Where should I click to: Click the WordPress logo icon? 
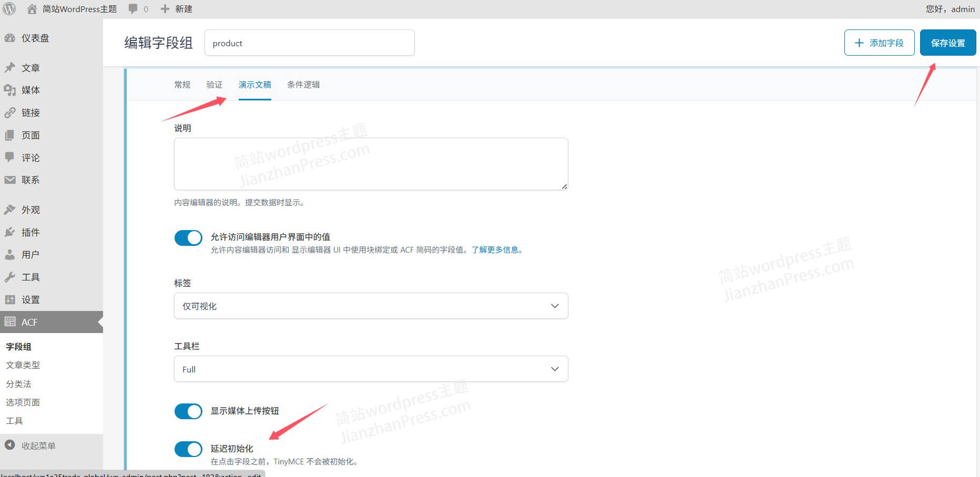tap(9, 9)
